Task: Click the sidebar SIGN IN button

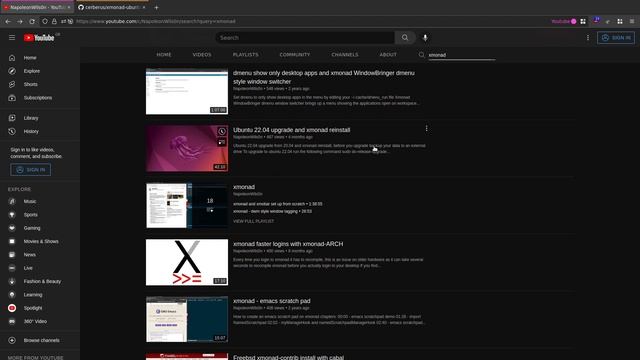Action: (x=31, y=169)
